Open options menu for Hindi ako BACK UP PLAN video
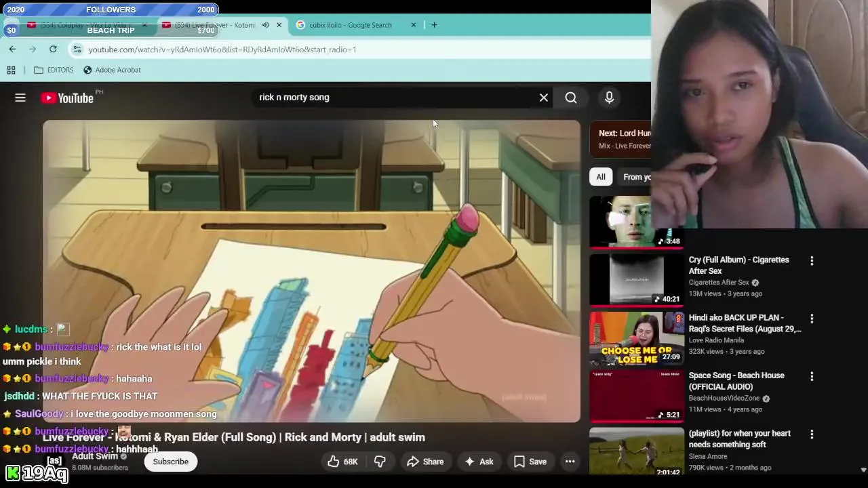Screen dimensions: 868x488 point(812,319)
